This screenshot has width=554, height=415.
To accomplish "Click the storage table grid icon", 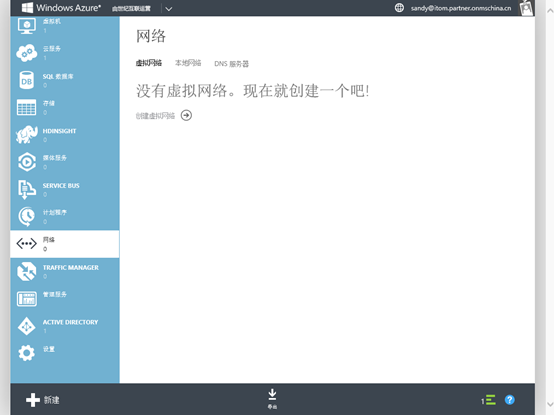I will 26,107.
